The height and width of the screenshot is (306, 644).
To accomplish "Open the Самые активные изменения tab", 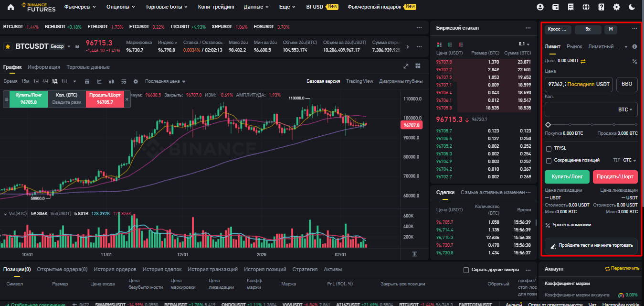I will tap(493, 192).
